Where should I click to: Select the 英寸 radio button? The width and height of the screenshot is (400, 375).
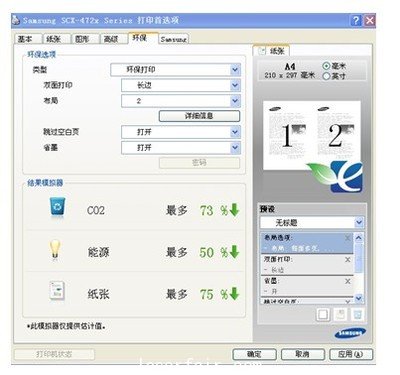click(x=326, y=76)
